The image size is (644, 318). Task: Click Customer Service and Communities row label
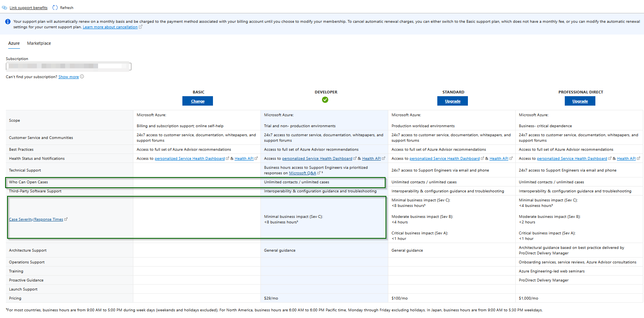tap(41, 138)
